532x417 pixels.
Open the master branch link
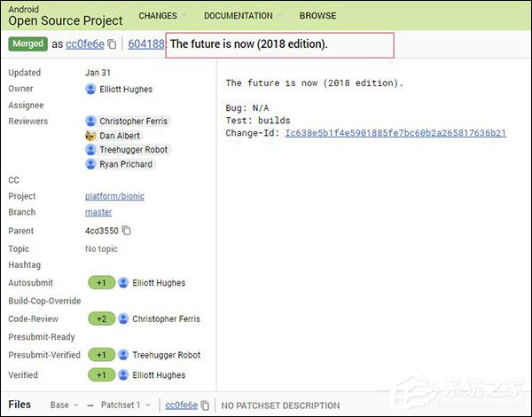98,213
